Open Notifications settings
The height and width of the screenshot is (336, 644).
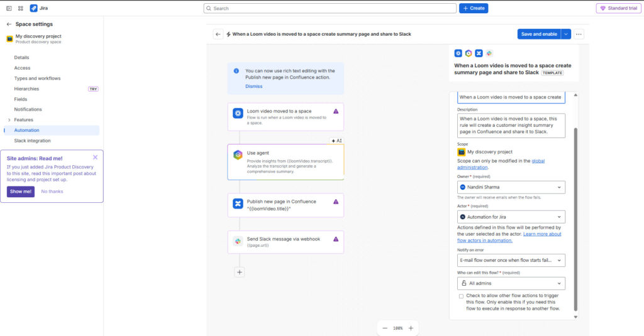28,109
